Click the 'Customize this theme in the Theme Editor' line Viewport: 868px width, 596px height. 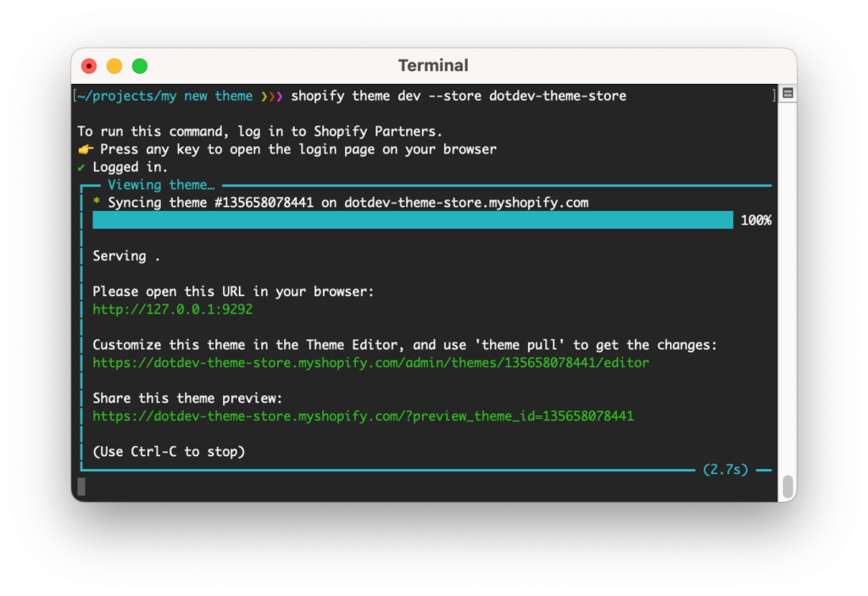[x=404, y=344]
